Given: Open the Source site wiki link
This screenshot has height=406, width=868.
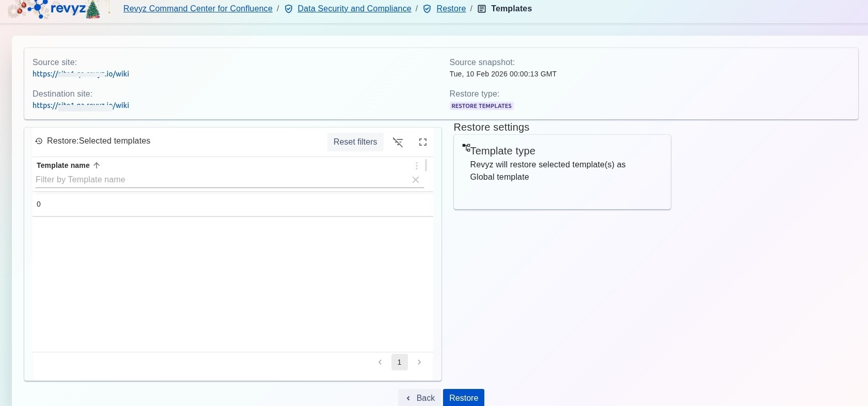Looking at the screenshot, I should [x=81, y=74].
